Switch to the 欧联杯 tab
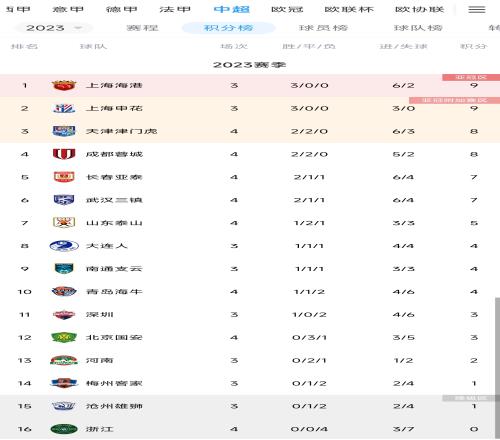Image resolution: width=500 pixels, height=440 pixels. pyautogui.click(x=349, y=10)
